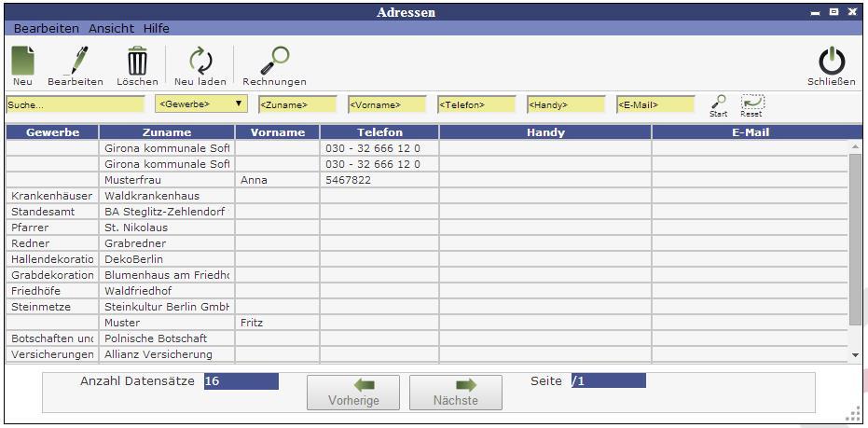Focus the Zuname filter field

(x=296, y=105)
